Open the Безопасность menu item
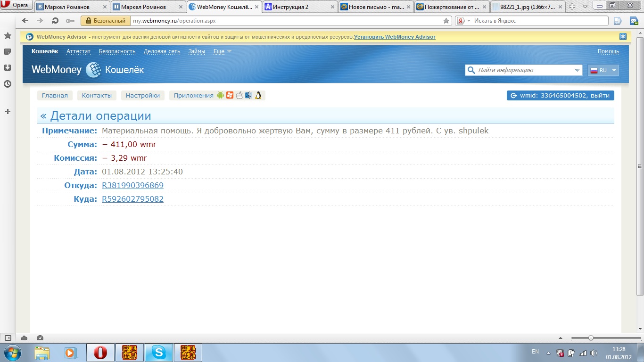 point(117,51)
